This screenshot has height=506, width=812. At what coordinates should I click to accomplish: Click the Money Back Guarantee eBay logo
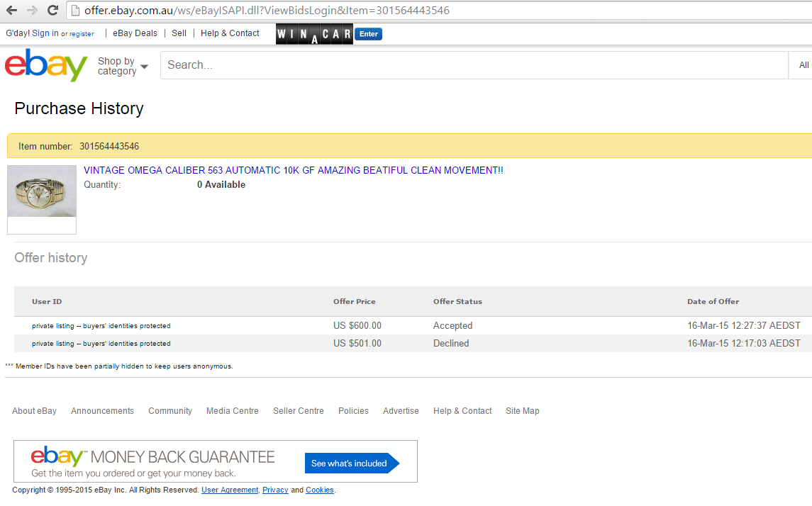(58, 456)
